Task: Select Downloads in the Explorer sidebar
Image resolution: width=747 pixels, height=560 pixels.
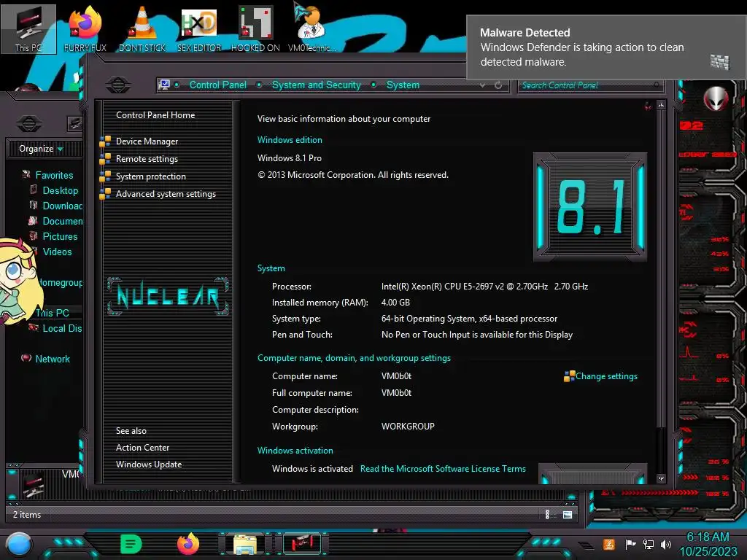Action: pyautogui.click(x=62, y=206)
